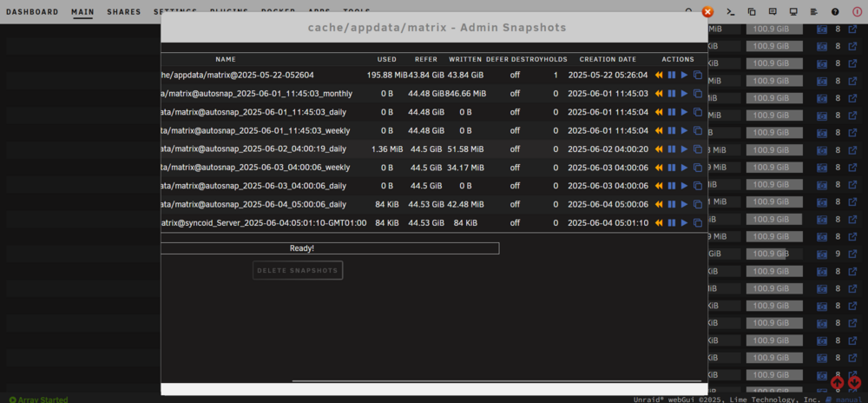Hold the autosnap 2025-06-01 11:45:03_daily snapshot
The height and width of the screenshot is (403, 868).
672,112
